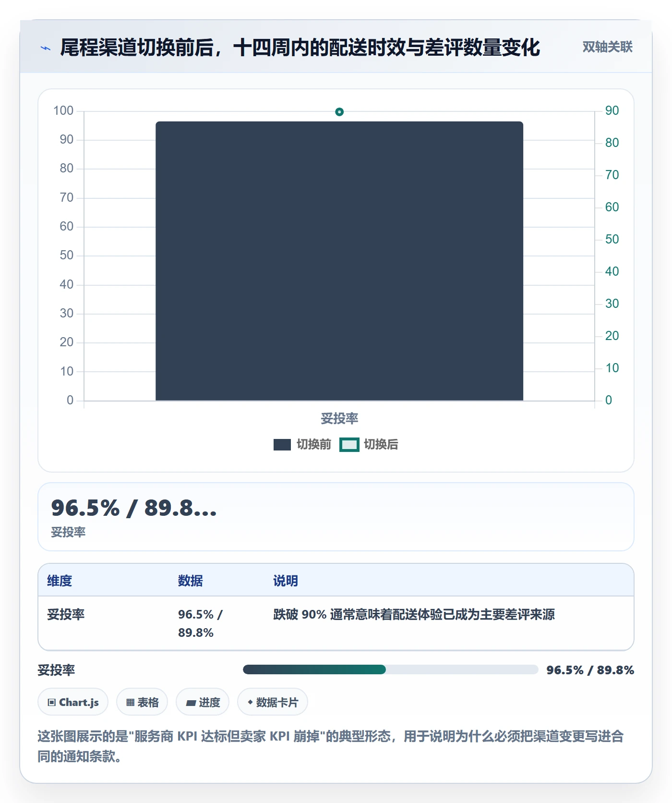
Task: Click the lightning bolt icon beside the title
Action: coord(46,48)
